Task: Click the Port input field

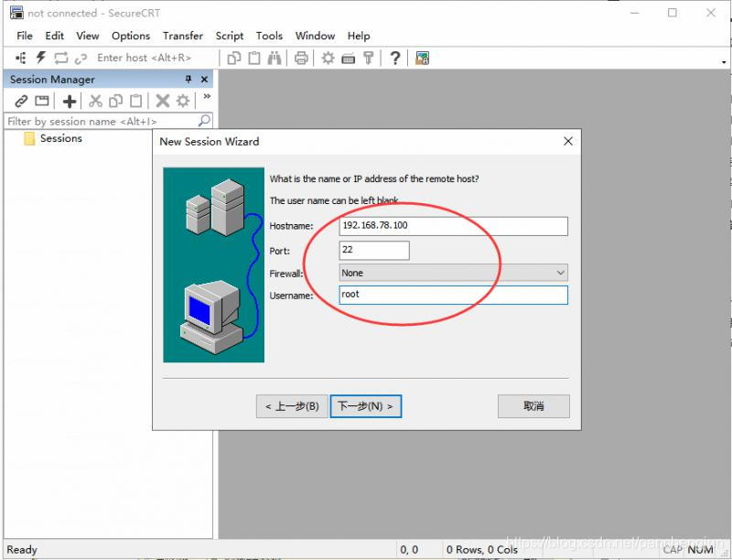Action: 374,250
